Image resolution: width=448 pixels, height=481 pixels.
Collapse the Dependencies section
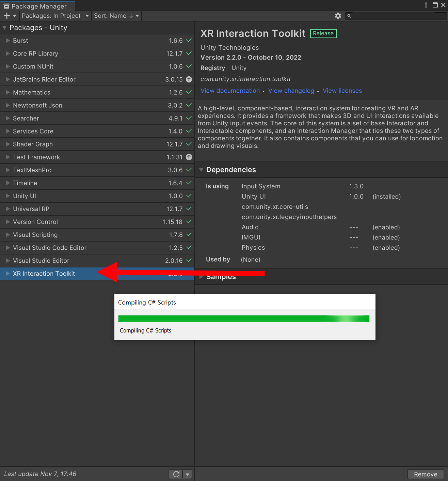pyautogui.click(x=201, y=170)
